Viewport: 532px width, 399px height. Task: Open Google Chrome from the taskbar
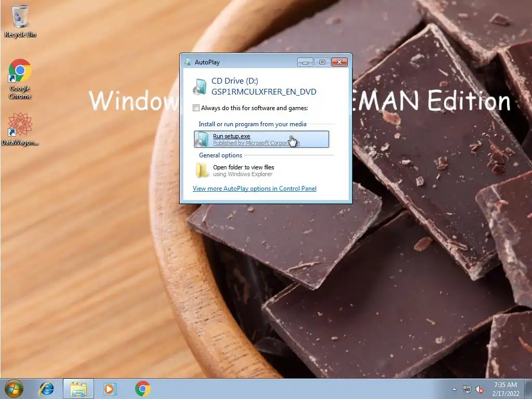point(142,389)
